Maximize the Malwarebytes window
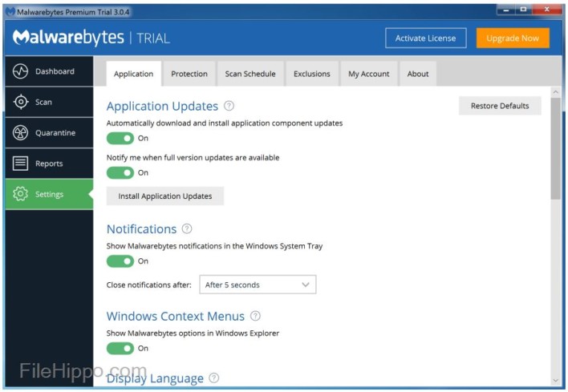The image size is (568, 392). 523,10
